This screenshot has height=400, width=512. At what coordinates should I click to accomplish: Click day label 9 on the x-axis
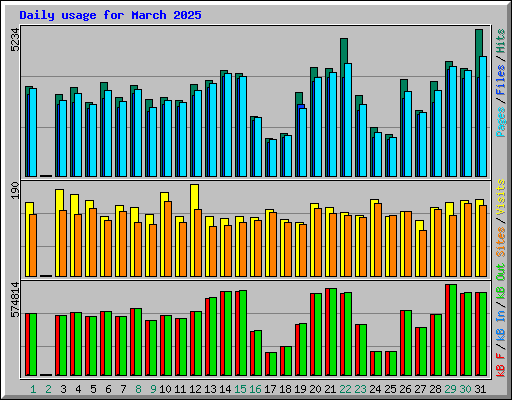tap(153, 389)
